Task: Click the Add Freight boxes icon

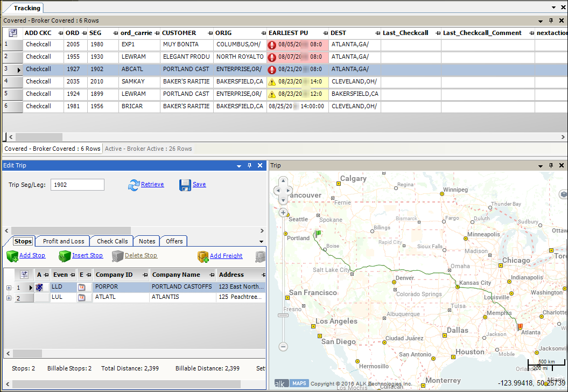Action: coord(203,256)
